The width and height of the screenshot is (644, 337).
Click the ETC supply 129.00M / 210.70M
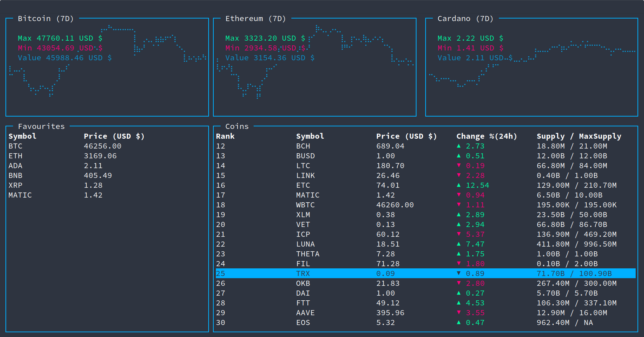(x=577, y=185)
